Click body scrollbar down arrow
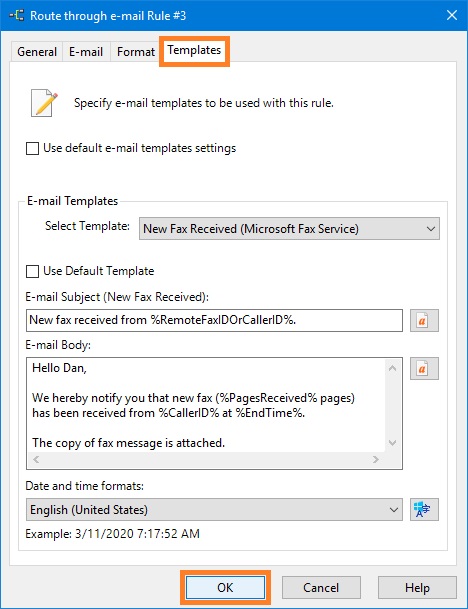 point(393,443)
